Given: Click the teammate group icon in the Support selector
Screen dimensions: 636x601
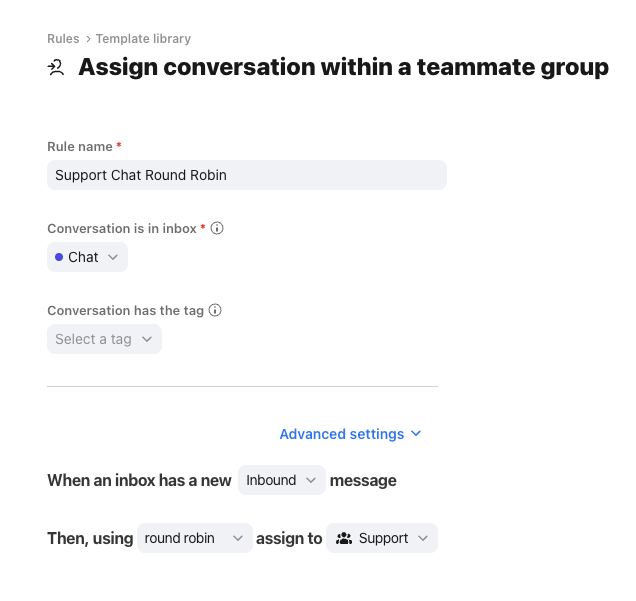Looking at the screenshot, I should point(344,538).
